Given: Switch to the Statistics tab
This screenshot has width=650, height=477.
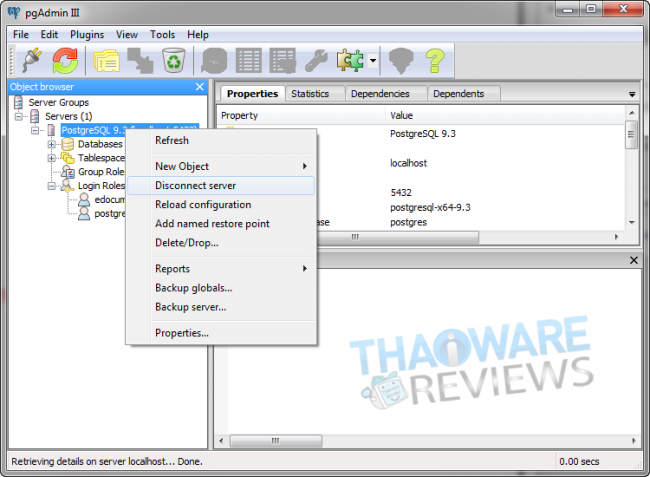Looking at the screenshot, I should point(315,94).
